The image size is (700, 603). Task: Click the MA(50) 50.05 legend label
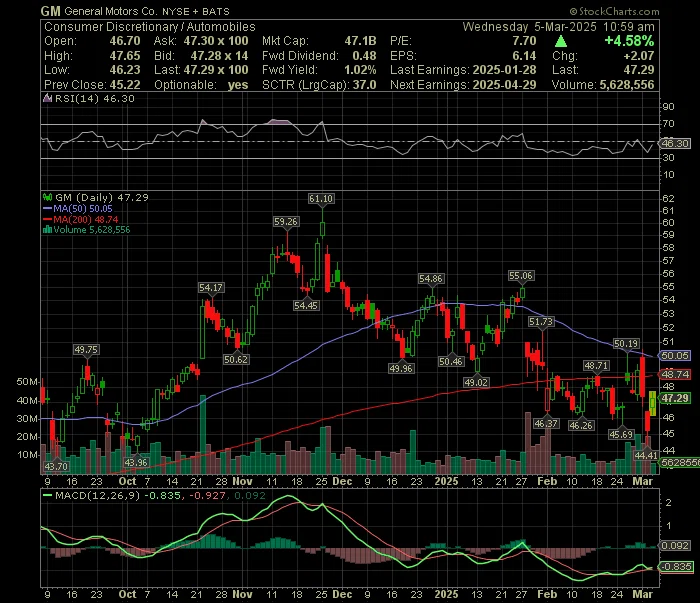pos(83,208)
